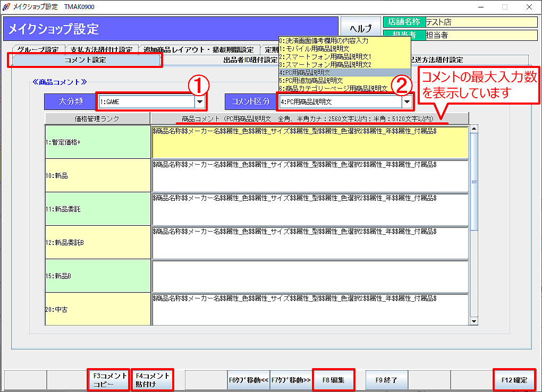Open the 出品者ID紐付設定 tab

[x=250, y=60]
